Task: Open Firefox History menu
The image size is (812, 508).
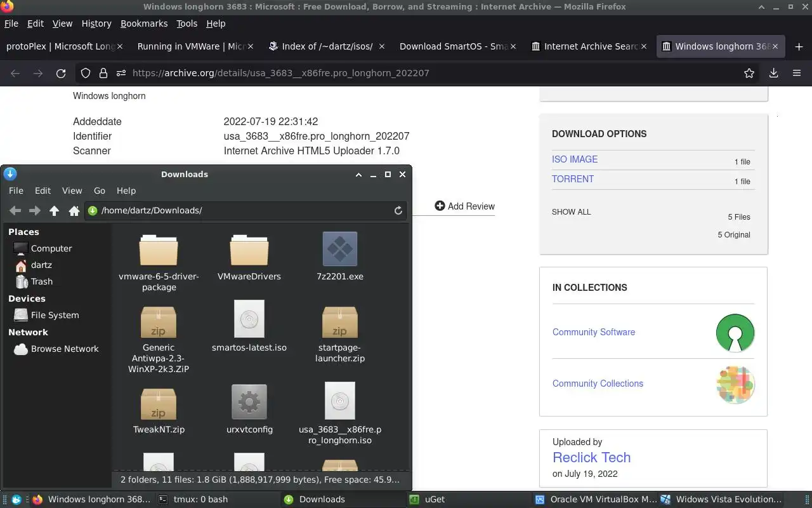Action: (x=96, y=23)
